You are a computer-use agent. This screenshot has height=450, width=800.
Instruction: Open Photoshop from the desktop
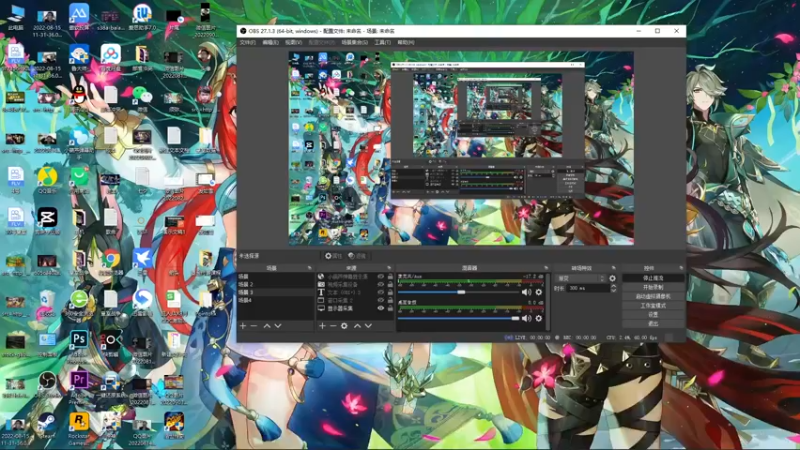tap(78, 341)
